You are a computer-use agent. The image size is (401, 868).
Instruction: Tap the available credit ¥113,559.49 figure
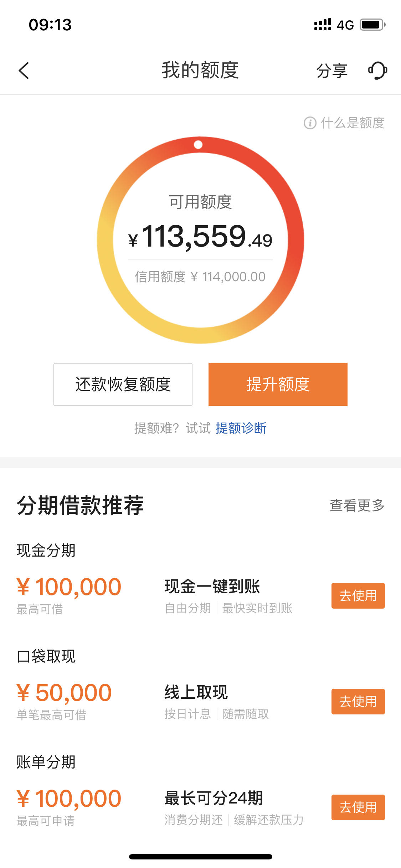coord(200,236)
